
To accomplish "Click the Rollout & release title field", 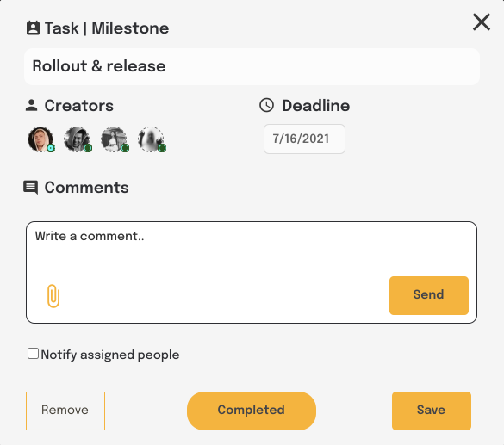I will pos(252,66).
